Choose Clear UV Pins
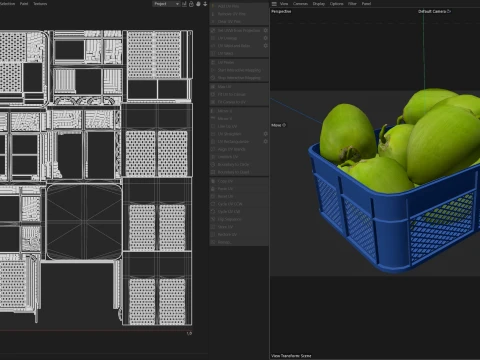Image resolution: width=480 pixels, height=360 pixels. coord(239,22)
